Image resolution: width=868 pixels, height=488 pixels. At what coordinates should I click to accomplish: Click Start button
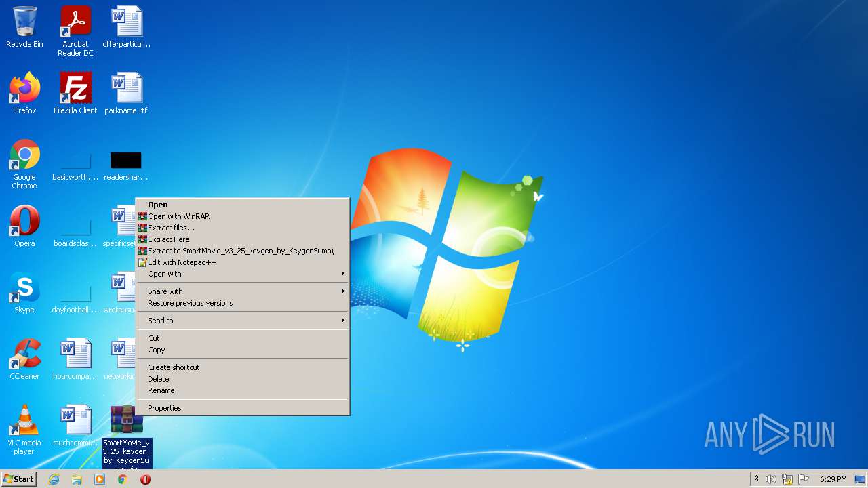coord(18,479)
